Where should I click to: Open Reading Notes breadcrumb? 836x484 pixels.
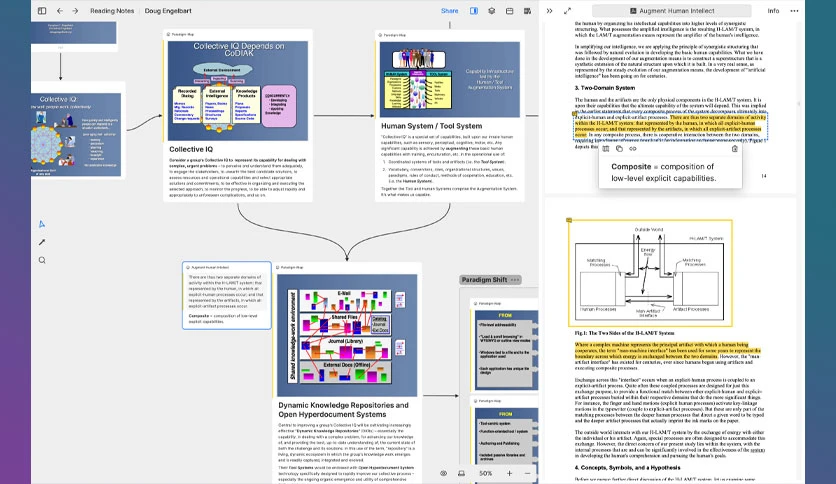(112, 11)
